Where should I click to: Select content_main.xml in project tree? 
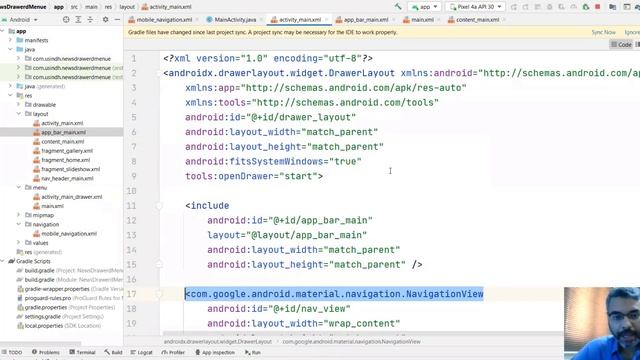(x=62, y=142)
